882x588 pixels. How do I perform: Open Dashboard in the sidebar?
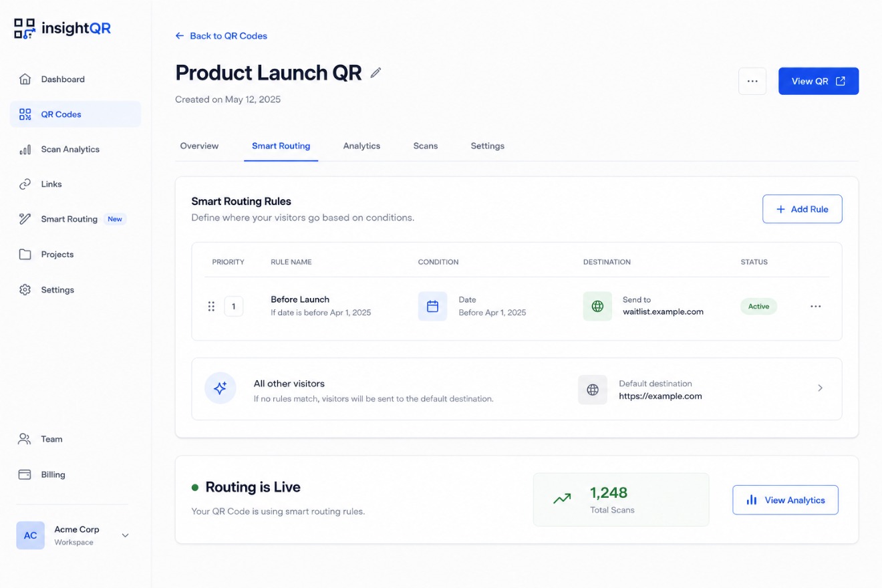click(76, 79)
